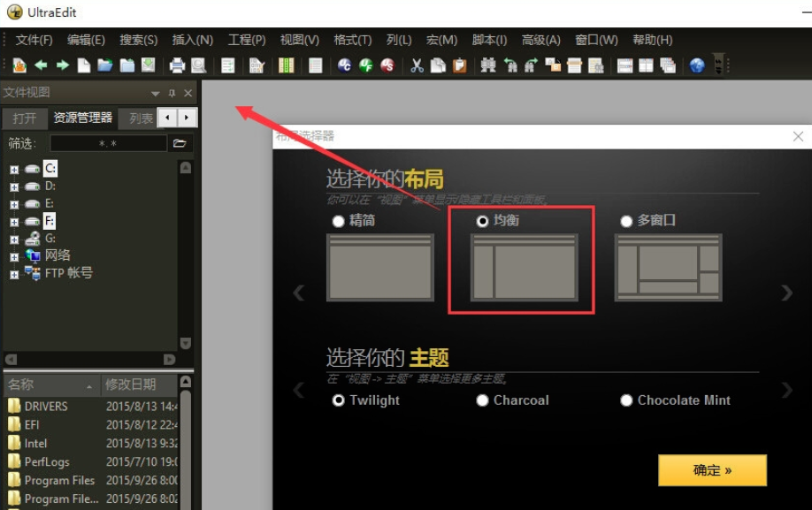Screen dimensions: 812x510
Task: Open the 文件视图 panel dropdown arrow
Action: coord(156,93)
